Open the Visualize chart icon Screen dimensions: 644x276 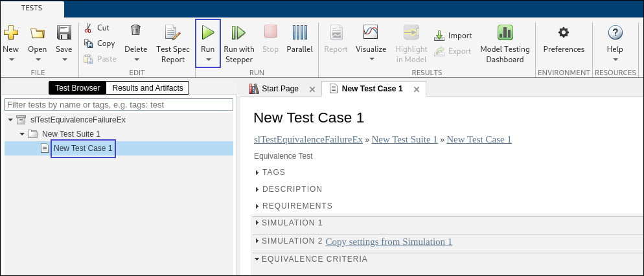coord(371,32)
